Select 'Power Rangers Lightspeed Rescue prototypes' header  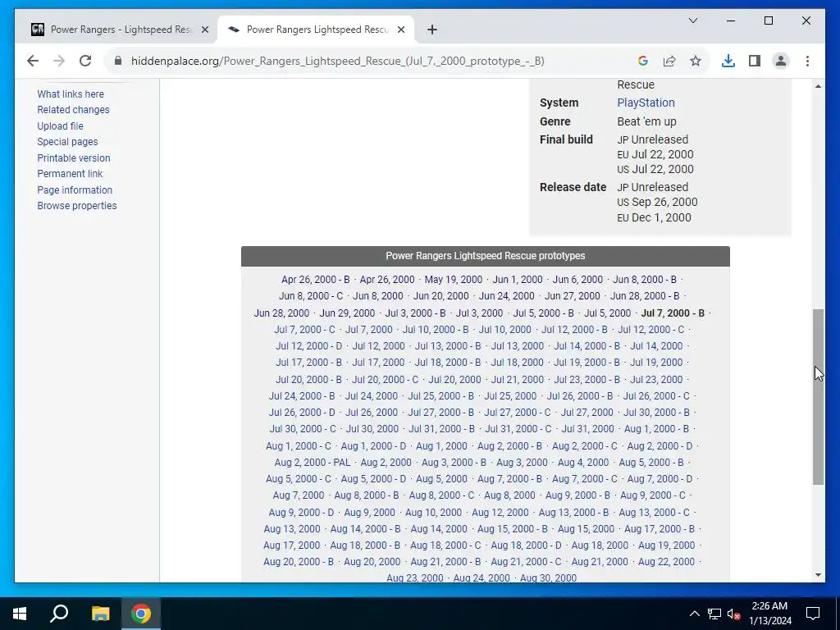coord(486,256)
